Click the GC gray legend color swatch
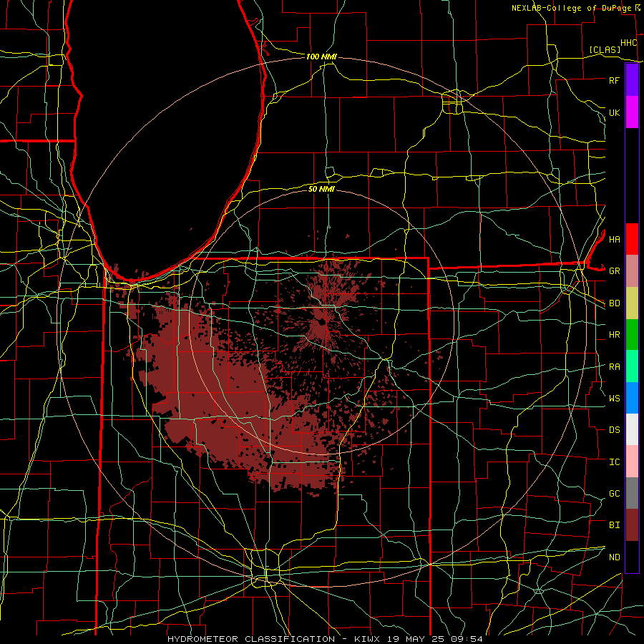This screenshot has height=644, width=644. coord(632,493)
